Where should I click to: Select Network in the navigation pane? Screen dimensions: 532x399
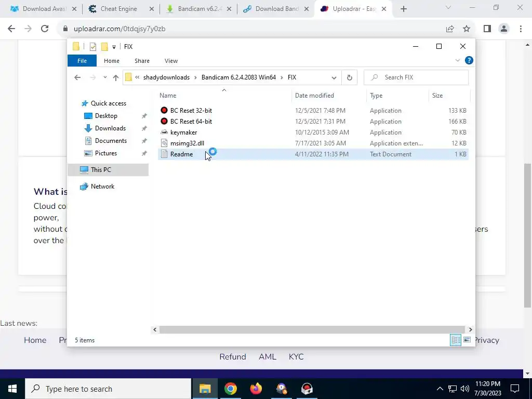click(x=102, y=187)
